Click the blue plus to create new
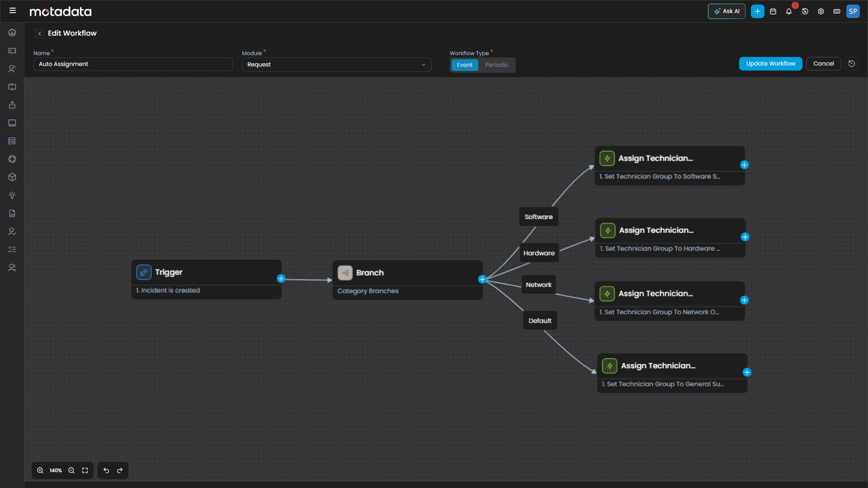Image resolution: width=868 pixels, height=488 pixels. (757, 11)
